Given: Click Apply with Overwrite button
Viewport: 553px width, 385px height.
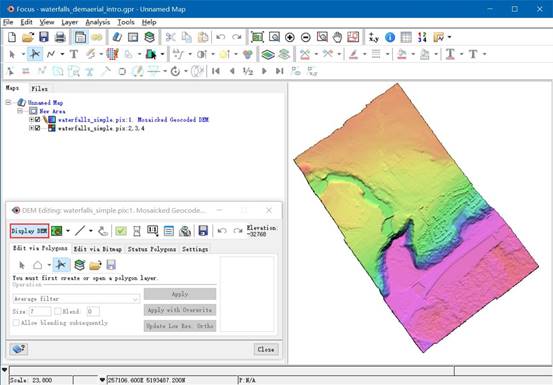Looking at the screenshot, I should point(180,310).
